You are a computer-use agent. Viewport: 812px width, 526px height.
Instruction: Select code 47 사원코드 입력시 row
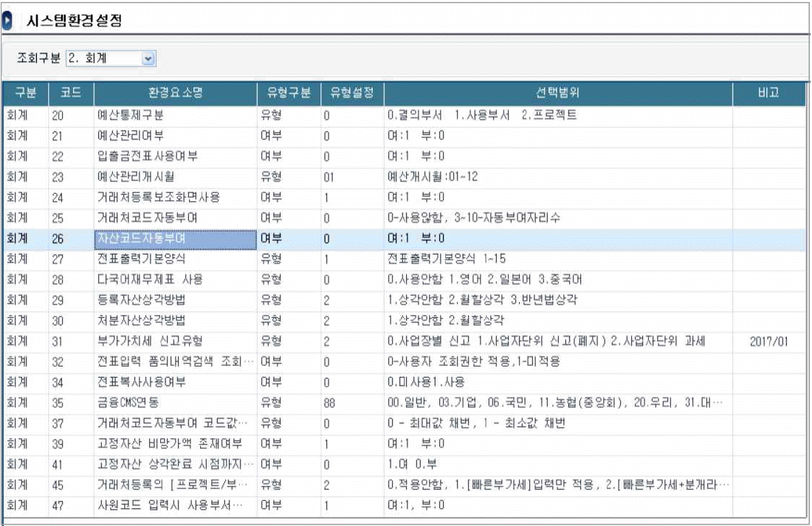click(x=174, y=505)
